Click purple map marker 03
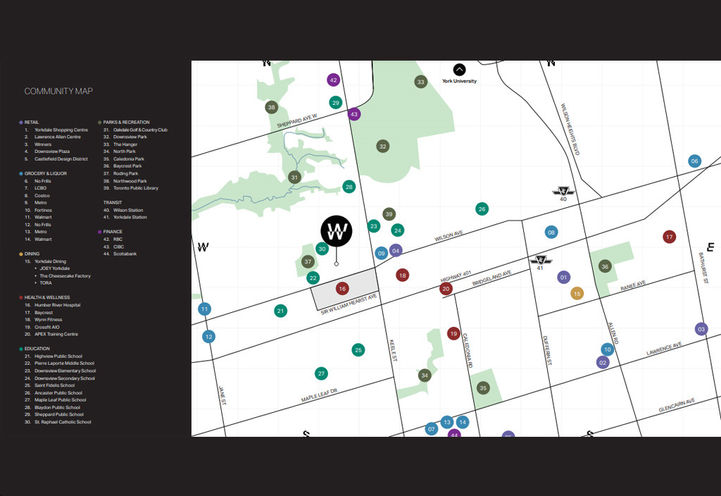 701,329
